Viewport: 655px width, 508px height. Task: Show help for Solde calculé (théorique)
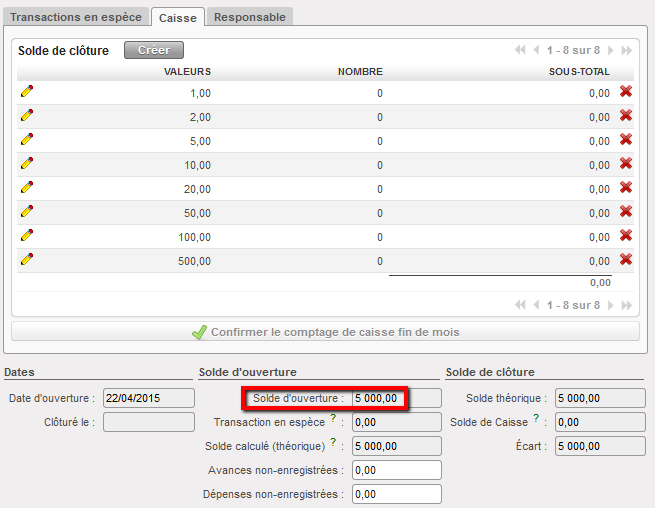coord(333,443)
